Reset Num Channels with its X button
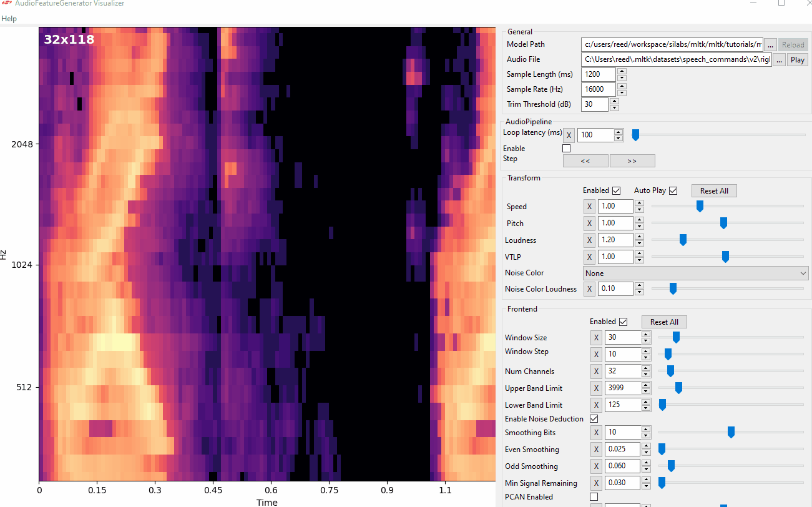 (x=596, y=371)
